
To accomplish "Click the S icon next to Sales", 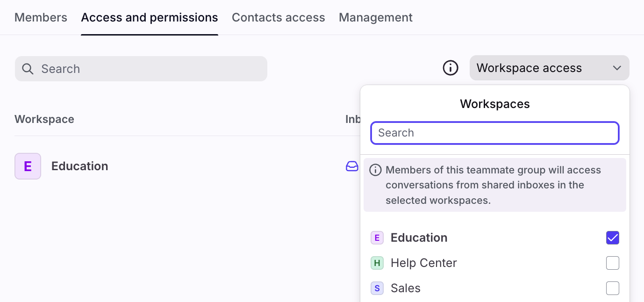I will 377,288.
